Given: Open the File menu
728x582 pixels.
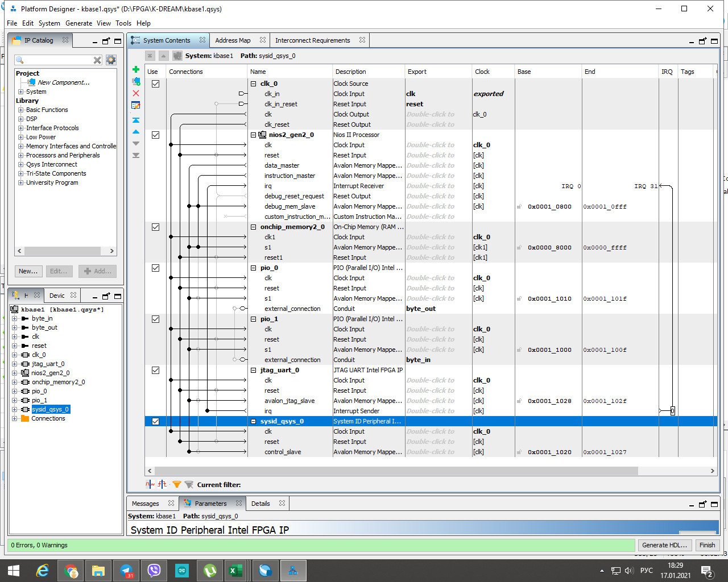Looking at the screenshot, I should tap(12, 23).
